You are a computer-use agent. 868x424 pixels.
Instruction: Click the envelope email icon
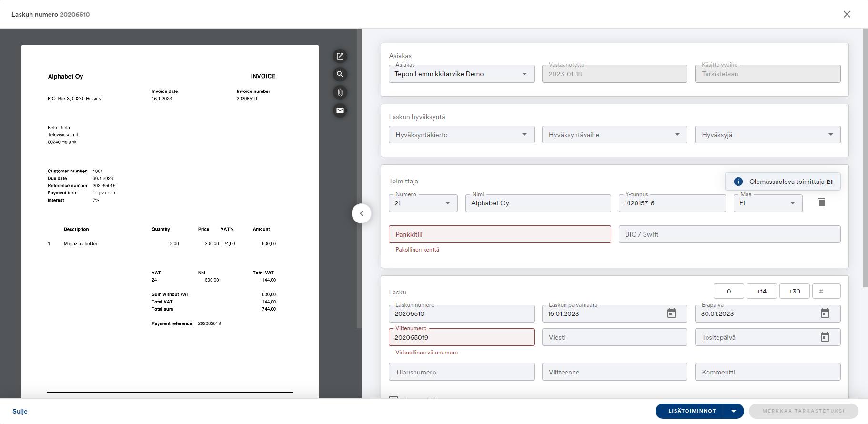pyautogui.click(x=340, y=111)
